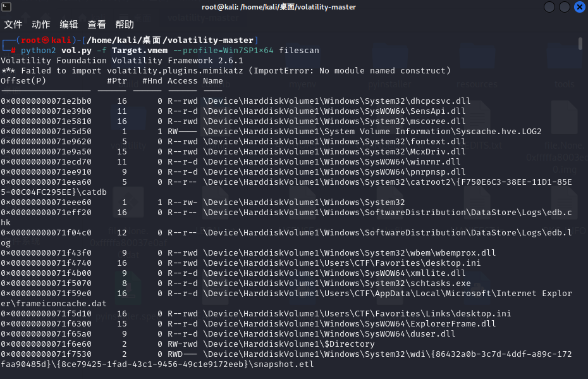Click the SensApi.dll file path line
Viewport: 588px width, 379px height.
click(334, 111)
